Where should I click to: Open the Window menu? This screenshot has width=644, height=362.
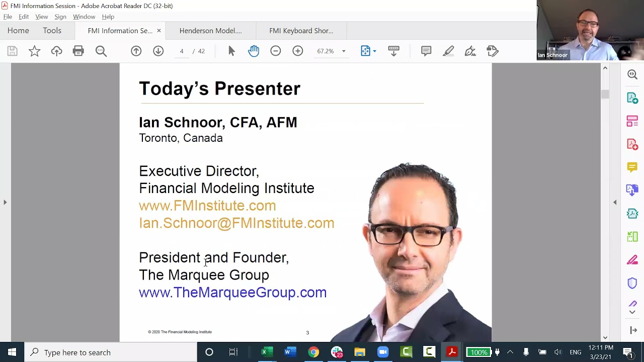84,17
